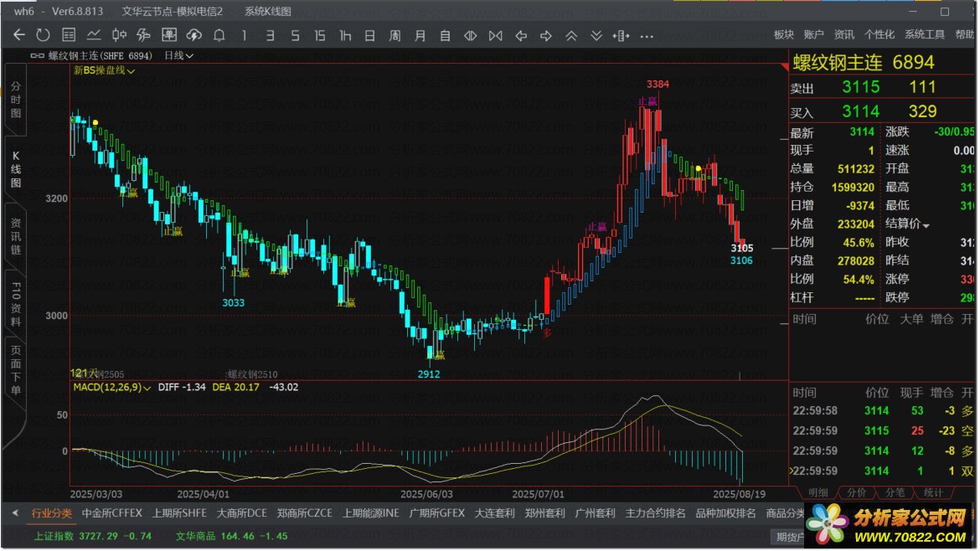Click the split layout icon in toolbar
The height and width of the screenshot is (551, 980).
point(622,36)
